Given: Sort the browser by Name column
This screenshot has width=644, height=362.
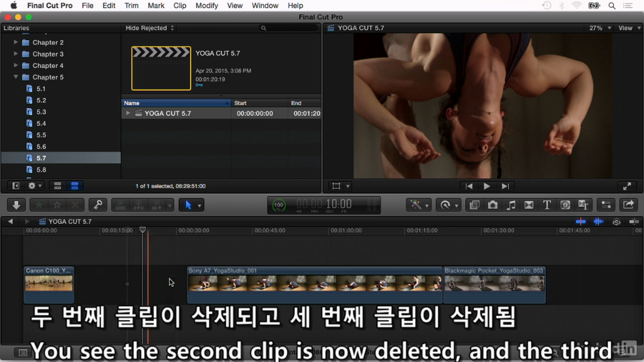Looking at the screenshot, I should [176, 103].
